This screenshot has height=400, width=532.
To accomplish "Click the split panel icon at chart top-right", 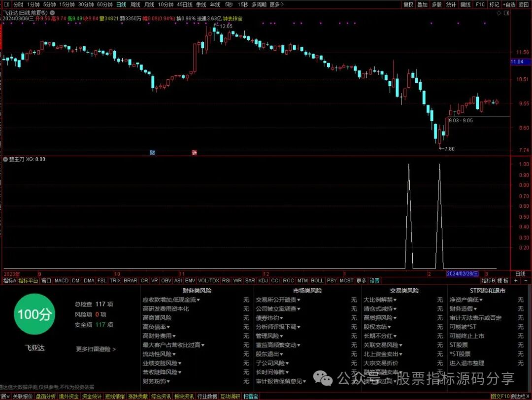I will pos(506,13).
